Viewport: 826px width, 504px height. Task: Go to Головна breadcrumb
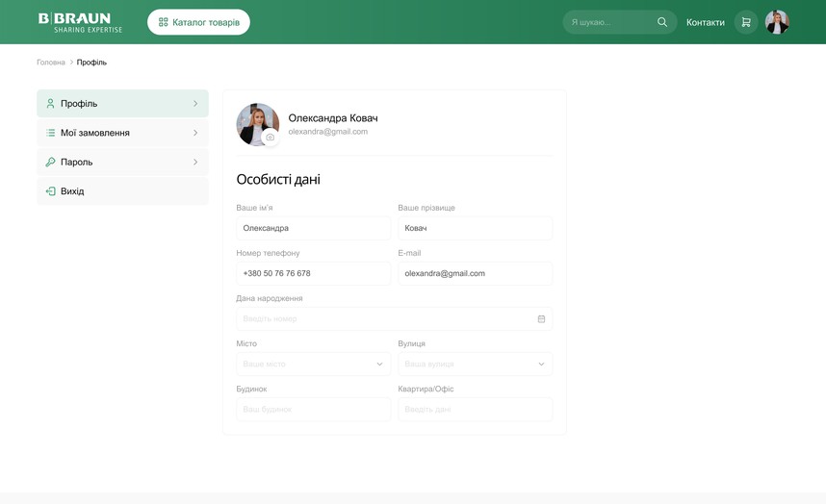point(51,63)
